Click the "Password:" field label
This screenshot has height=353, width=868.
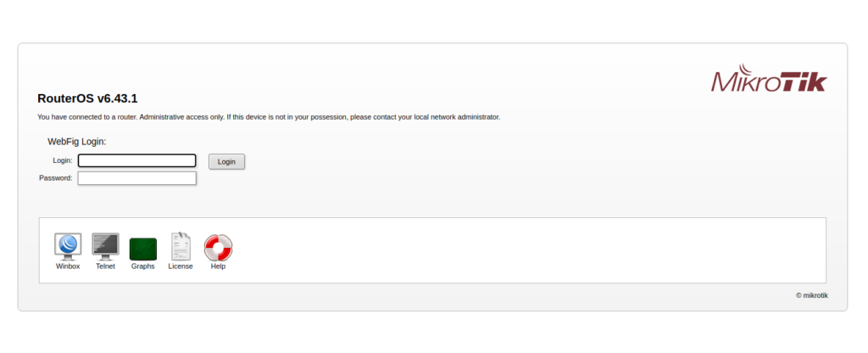56,178
